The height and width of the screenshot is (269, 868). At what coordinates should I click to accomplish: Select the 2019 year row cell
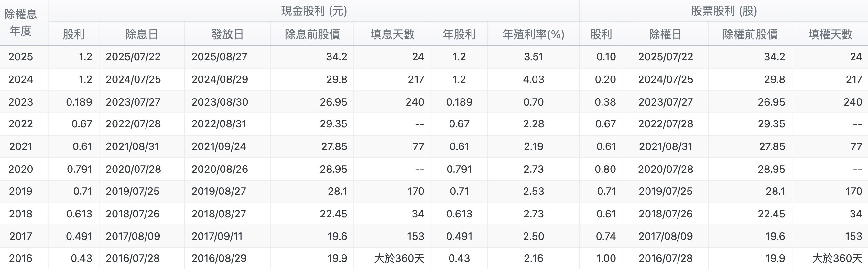[21, 191]
